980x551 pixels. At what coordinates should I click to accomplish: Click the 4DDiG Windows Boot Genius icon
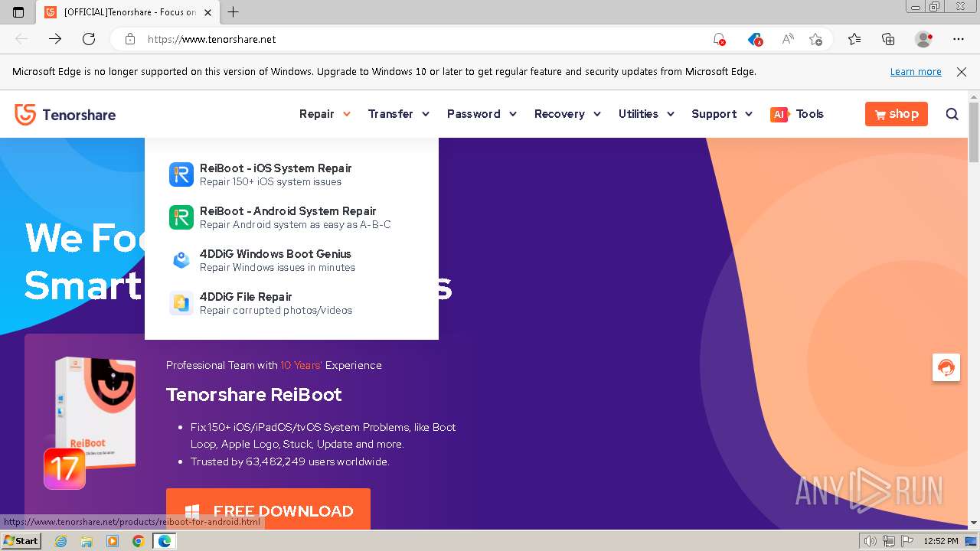[181, 260]
